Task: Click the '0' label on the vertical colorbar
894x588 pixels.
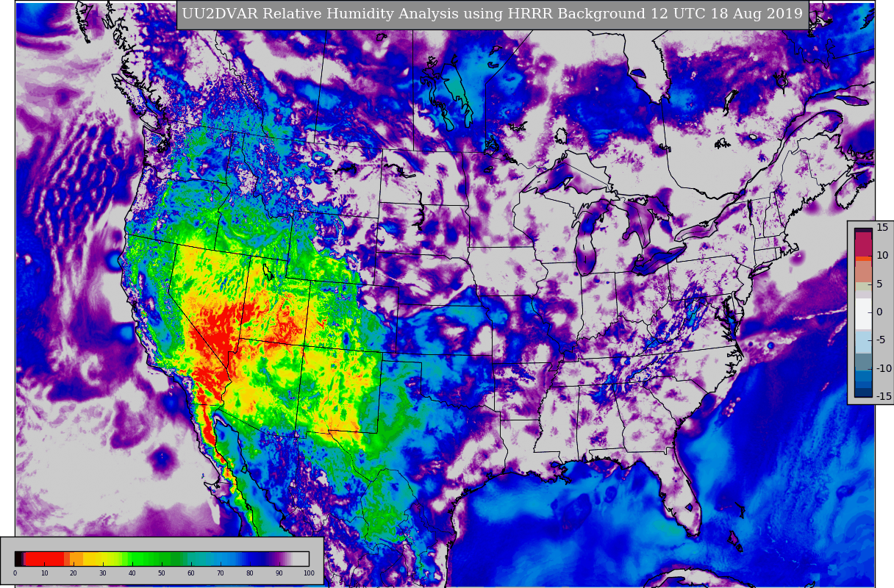Action: pyautogui.click(x=879, y=312)
